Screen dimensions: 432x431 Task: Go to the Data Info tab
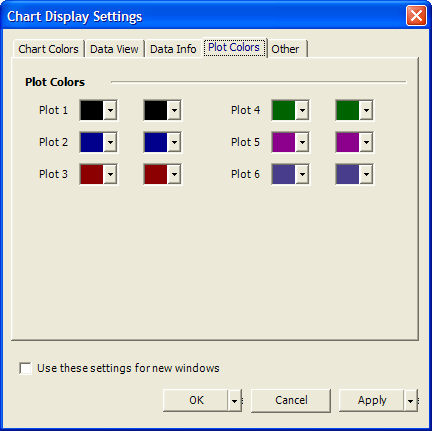pyautogui.click(x=173, y=49)
